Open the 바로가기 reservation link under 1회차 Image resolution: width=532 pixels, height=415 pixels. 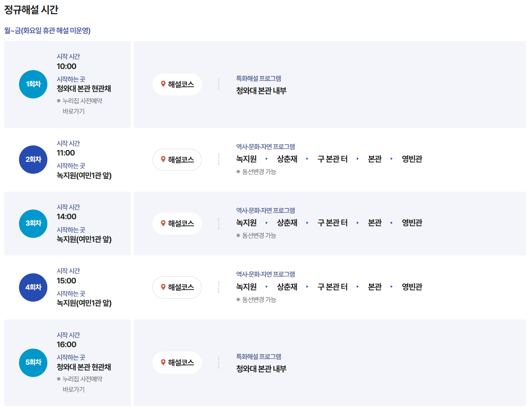(x=74, y=111)
